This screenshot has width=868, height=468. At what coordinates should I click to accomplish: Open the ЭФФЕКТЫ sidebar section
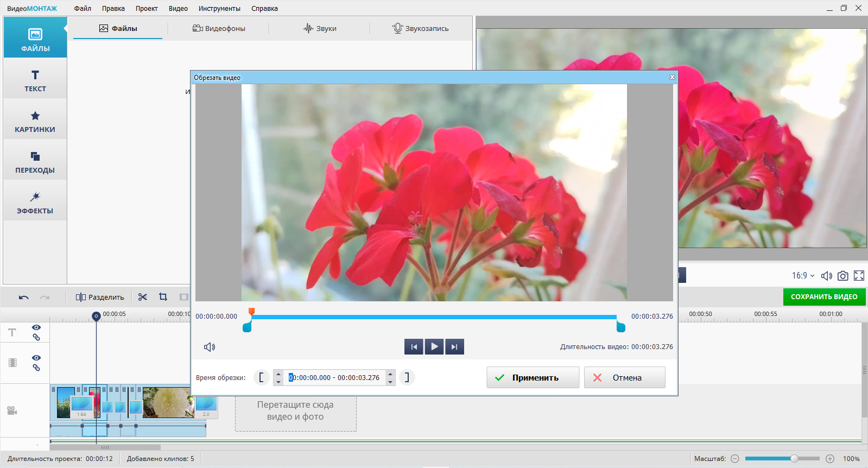coord(35,201)
